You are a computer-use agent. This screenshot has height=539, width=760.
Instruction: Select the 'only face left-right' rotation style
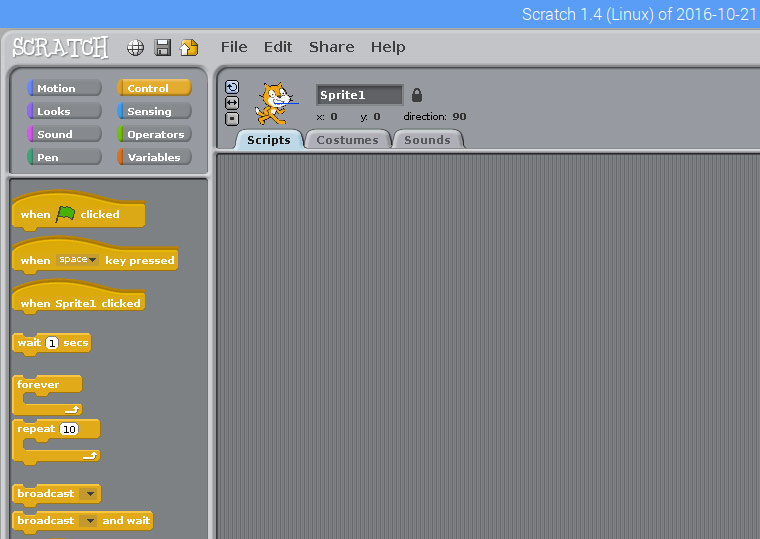tap(232, 103)
